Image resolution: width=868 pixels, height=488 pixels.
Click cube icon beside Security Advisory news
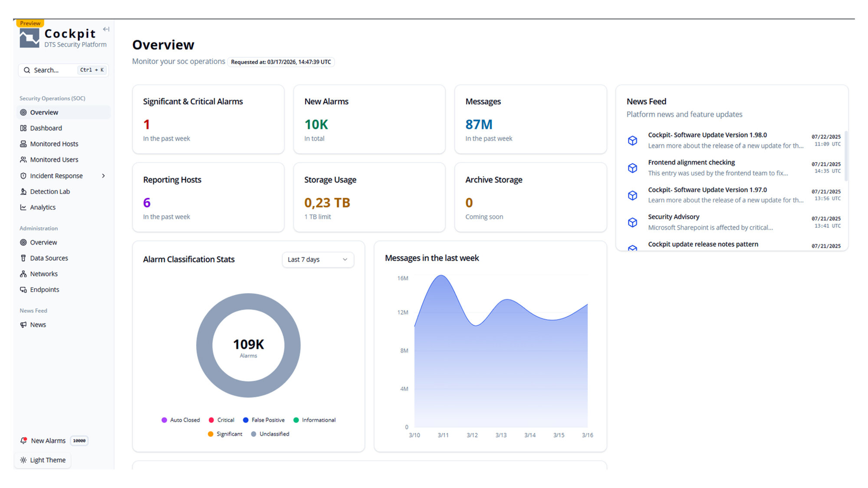click(632, 223)
